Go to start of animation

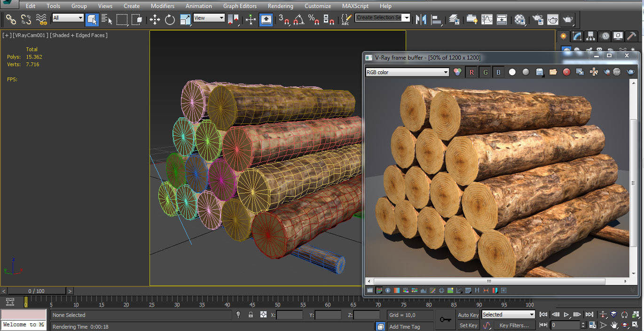point(543,315)
